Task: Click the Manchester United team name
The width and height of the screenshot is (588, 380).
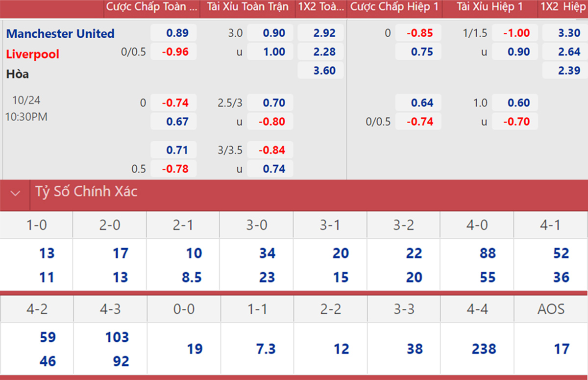Action: tap(60, 34)
